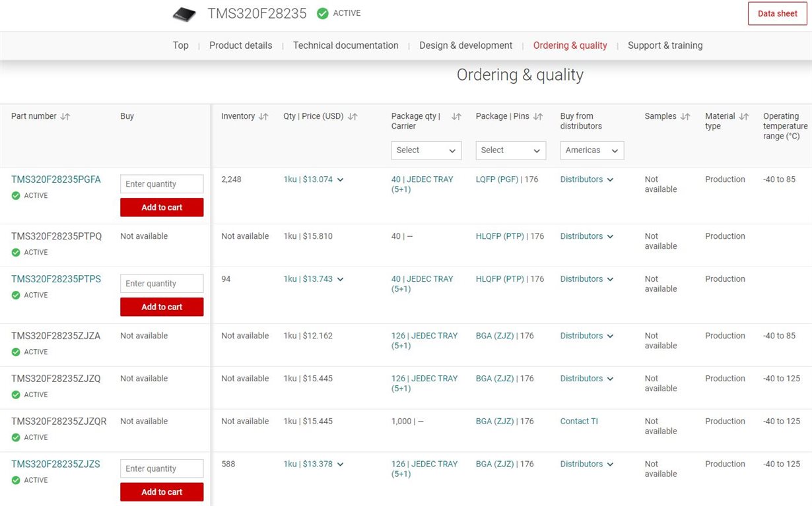
Task: Click the Ordering & quality page heading
Action: [520, 75]
